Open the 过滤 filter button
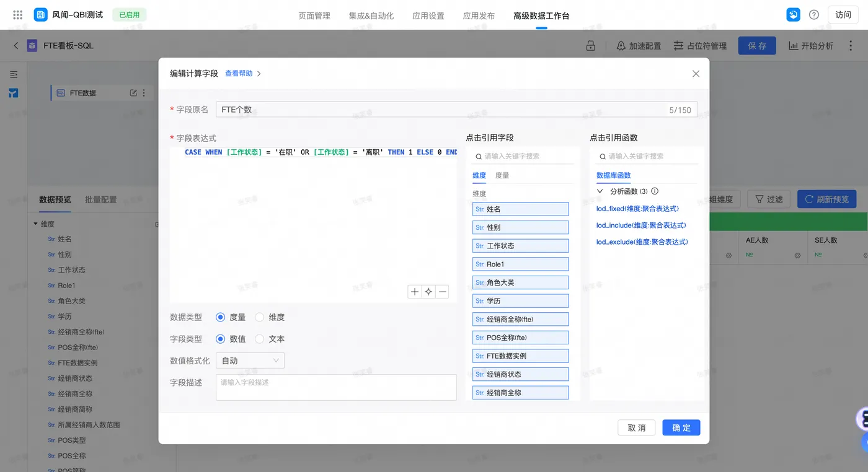This screenshot has height=472, width=868. click(768, 199)
